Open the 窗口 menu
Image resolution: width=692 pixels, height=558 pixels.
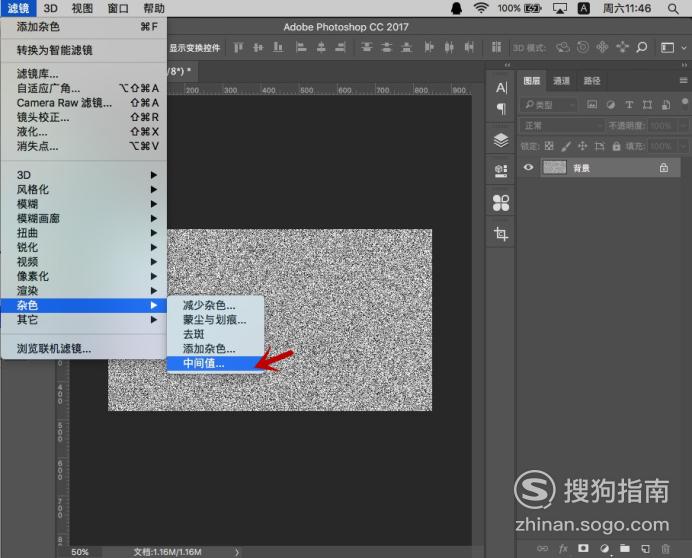(118, 8)
